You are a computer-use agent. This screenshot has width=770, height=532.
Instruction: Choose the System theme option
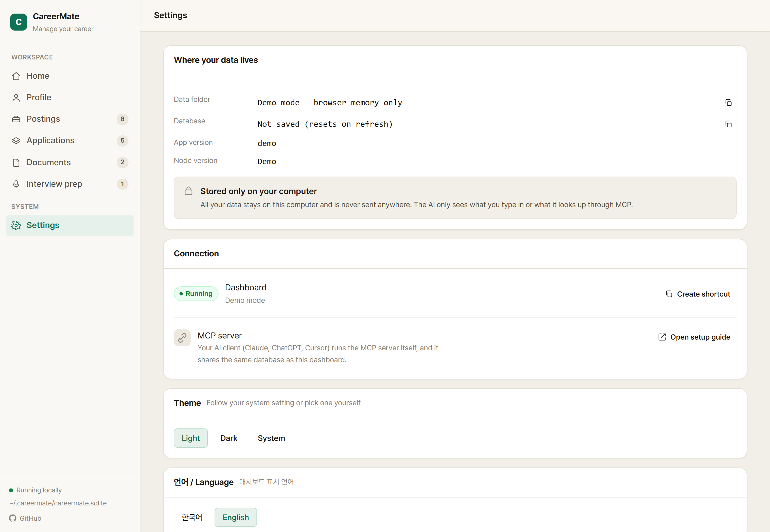pos(271,438)
